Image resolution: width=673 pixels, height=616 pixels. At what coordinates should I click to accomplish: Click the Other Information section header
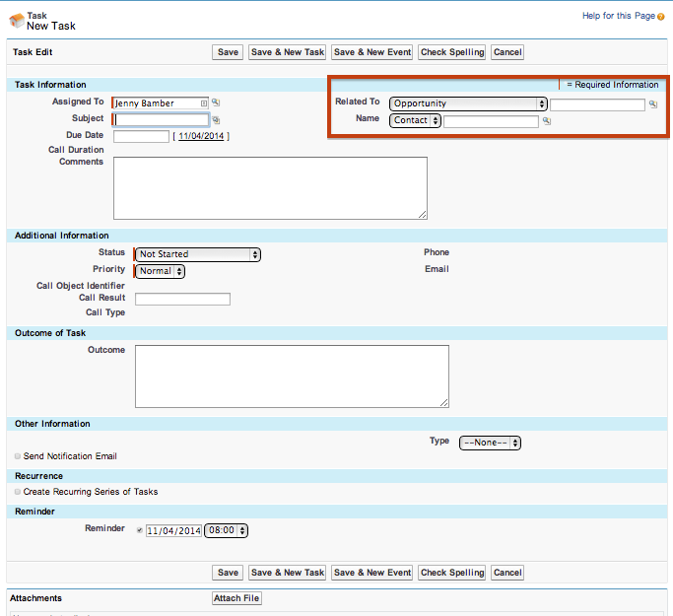coord(52,424)
